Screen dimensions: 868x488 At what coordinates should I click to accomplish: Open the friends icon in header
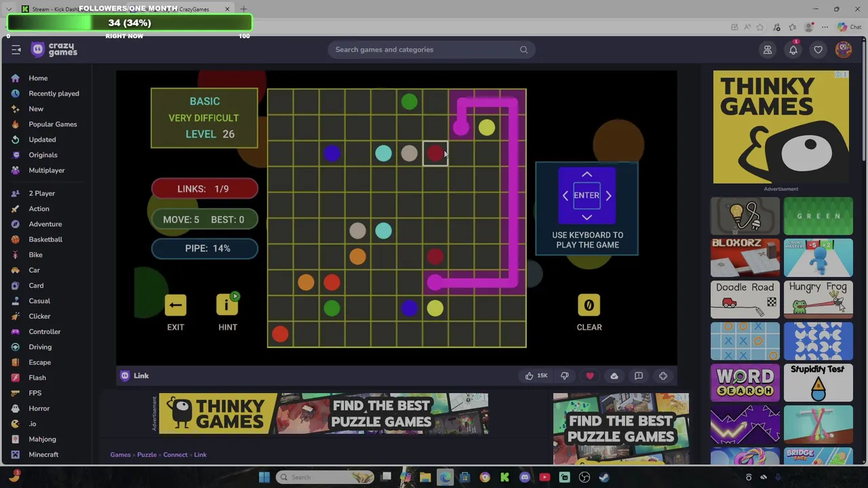[x=768, y=49]
